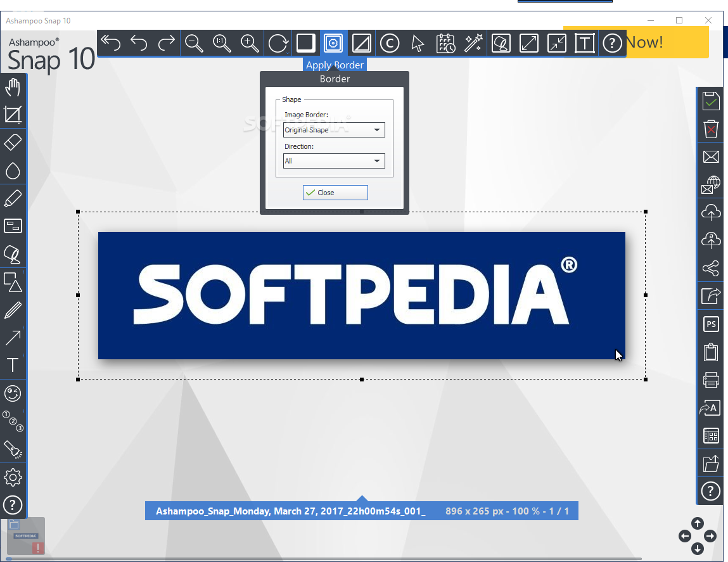Click the left navigation arrow
This screenshot has height=562, width=728.
685,536
